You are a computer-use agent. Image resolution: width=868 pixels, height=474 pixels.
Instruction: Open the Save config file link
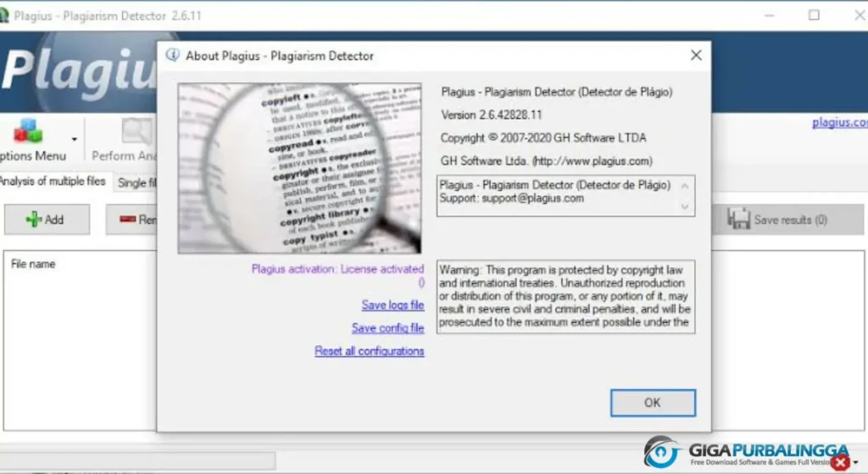coord(387,328)
